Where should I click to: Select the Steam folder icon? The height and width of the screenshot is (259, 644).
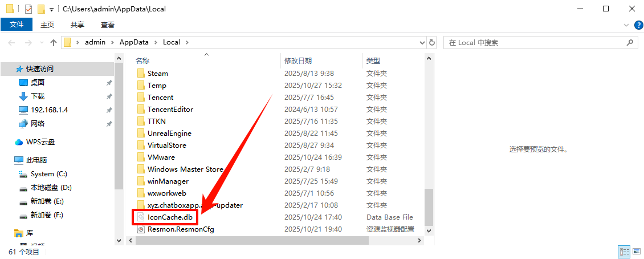pyautogui.click(x=141, y=74)
